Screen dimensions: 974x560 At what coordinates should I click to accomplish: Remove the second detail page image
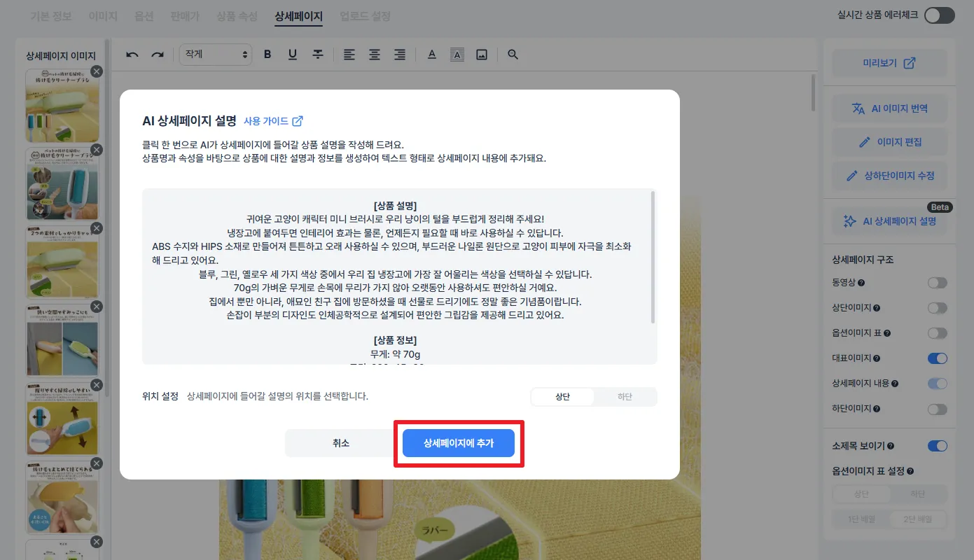point(97,150)
